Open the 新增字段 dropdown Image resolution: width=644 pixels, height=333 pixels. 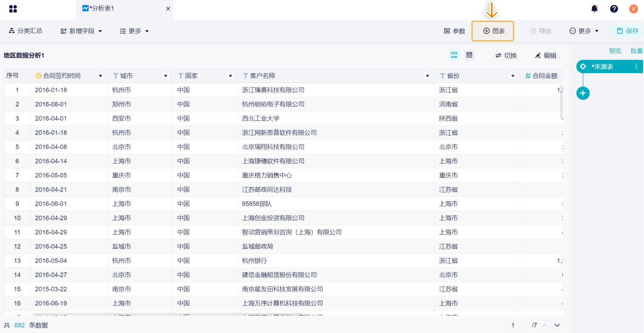[x=81, y=31]
